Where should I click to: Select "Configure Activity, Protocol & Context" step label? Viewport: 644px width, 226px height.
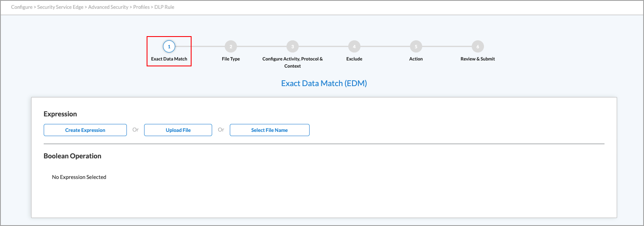click(x=292, y=62)
